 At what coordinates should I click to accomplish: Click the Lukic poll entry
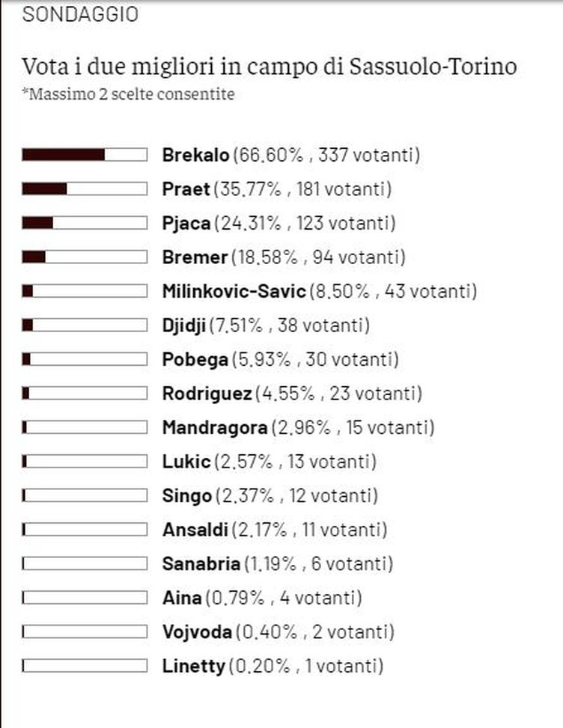point(269,462)
